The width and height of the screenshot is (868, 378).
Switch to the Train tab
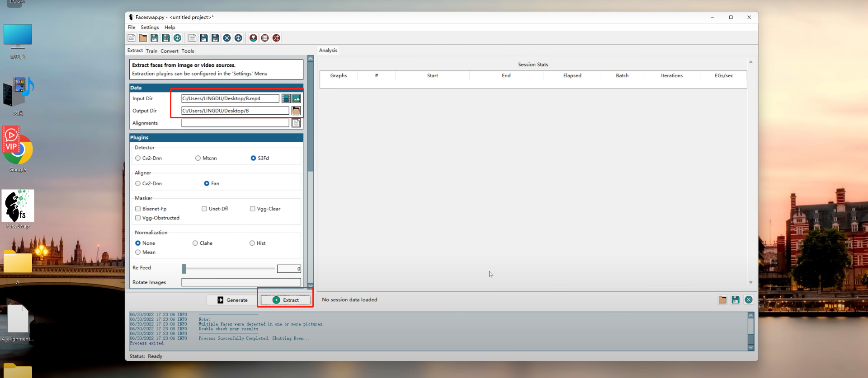point(151,51)
